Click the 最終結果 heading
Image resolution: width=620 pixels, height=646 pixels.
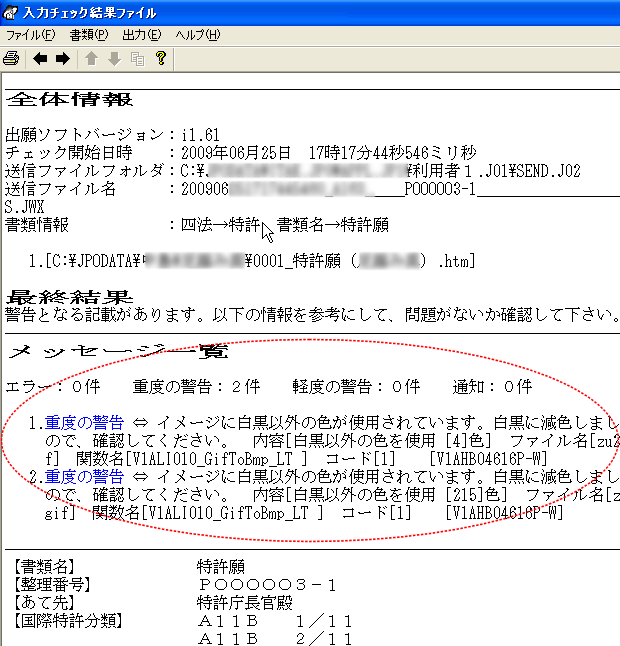69,297
